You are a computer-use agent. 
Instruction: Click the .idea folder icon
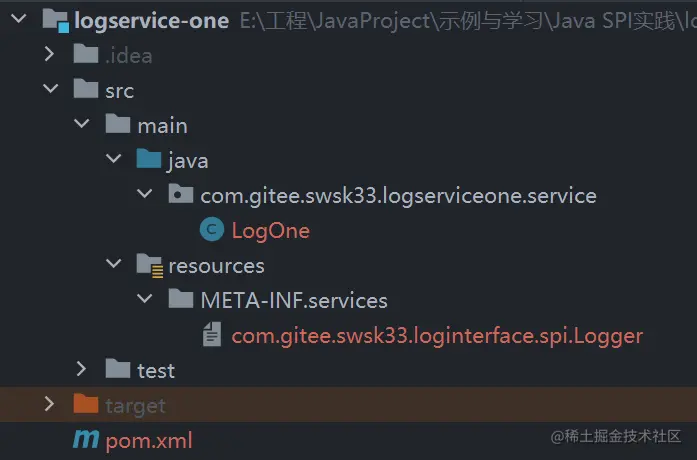[x=86, y=56]
